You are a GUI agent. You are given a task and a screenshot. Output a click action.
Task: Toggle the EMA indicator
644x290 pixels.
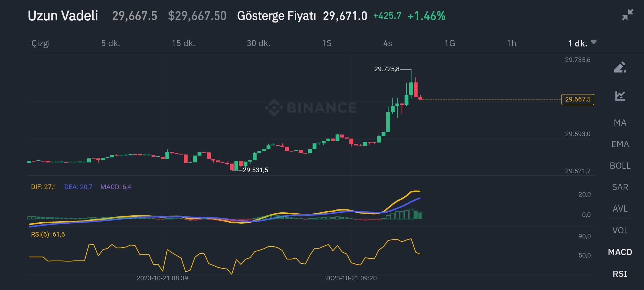click(620, 144)
